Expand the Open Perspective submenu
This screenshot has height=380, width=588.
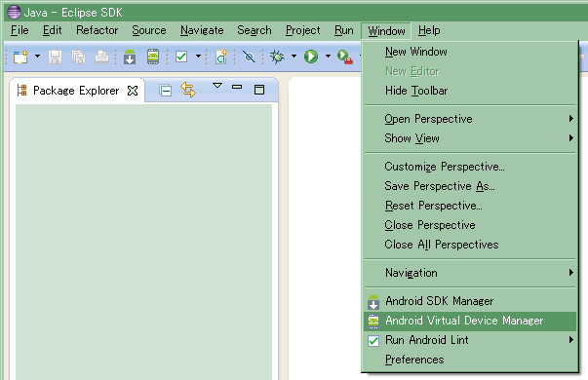point(470,119)
